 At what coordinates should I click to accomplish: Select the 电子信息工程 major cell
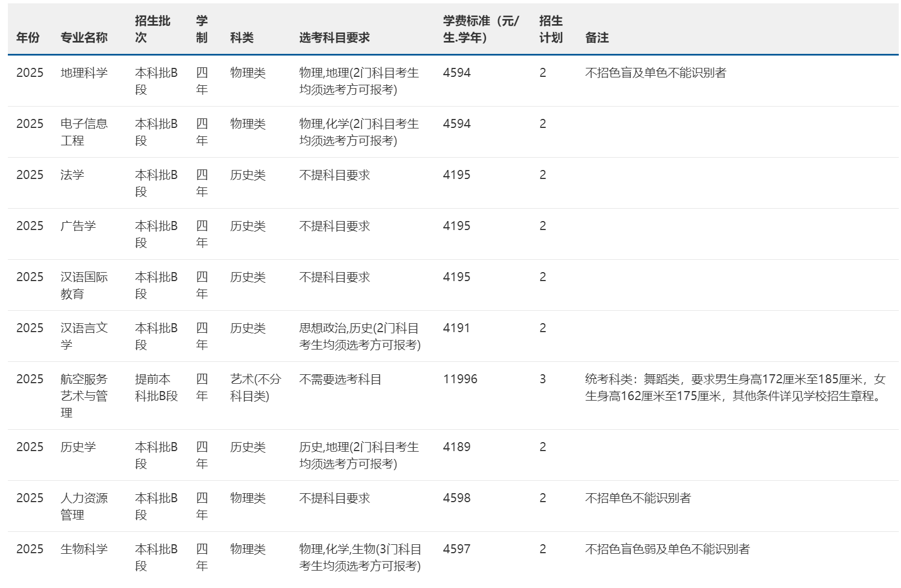click(x=84, y=132)
